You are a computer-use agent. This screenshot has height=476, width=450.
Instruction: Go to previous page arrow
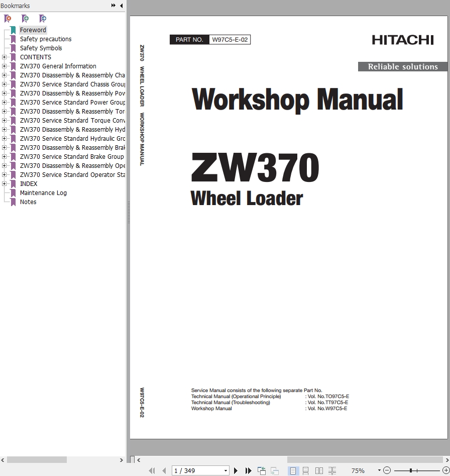(x=164, y=470)
